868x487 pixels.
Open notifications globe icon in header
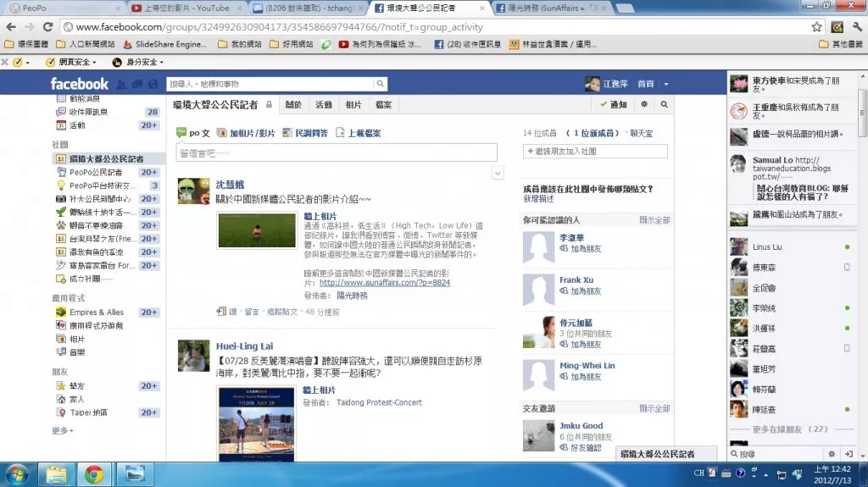point(153,84)
